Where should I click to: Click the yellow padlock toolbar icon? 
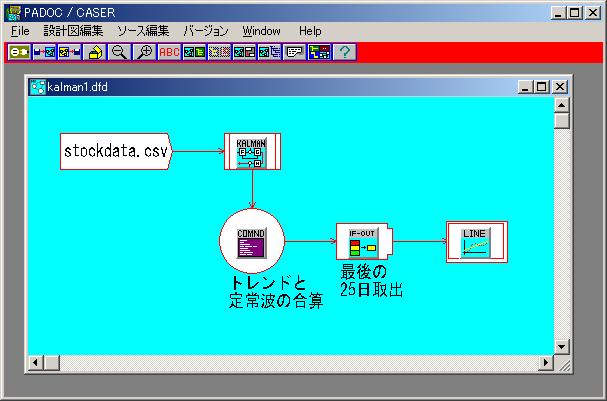click(94, 51)
